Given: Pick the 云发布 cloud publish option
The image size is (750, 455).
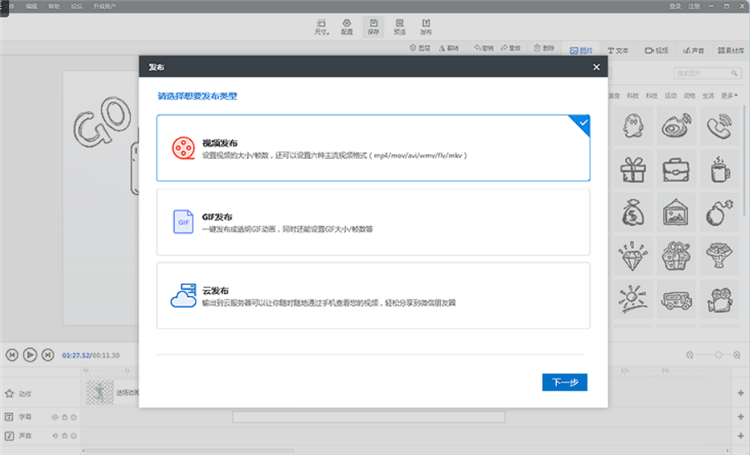Looking at the screenshot, I should click(373, 295).
